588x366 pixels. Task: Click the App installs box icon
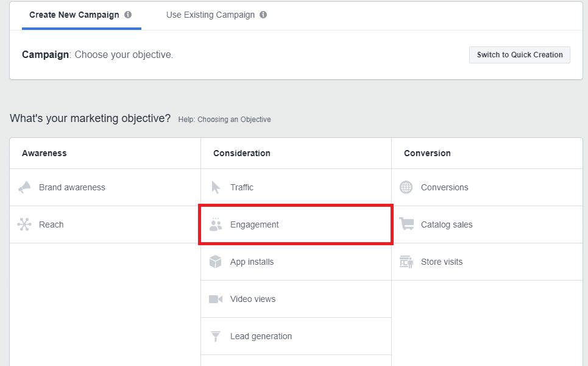tap(216, 262)
